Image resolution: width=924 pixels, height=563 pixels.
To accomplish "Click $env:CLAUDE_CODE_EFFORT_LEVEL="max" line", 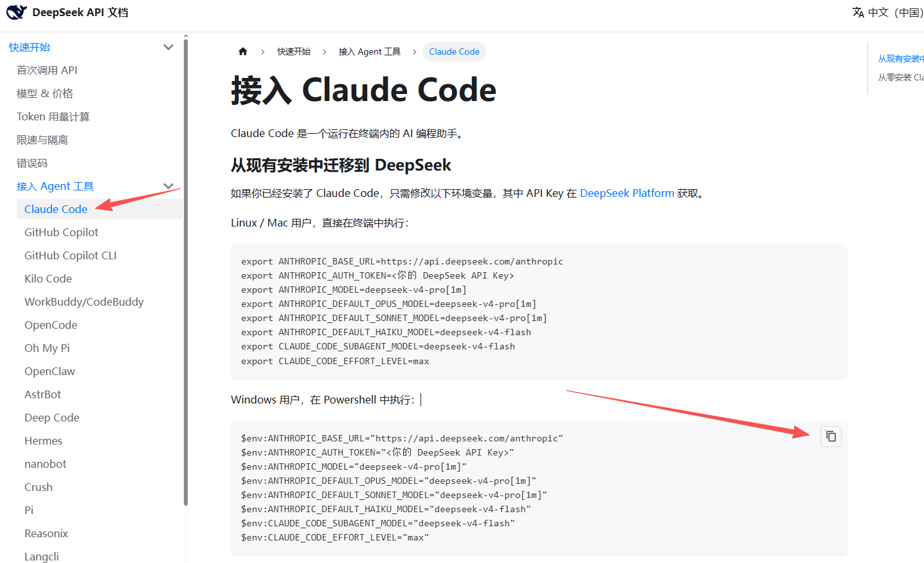I will 335,537.
